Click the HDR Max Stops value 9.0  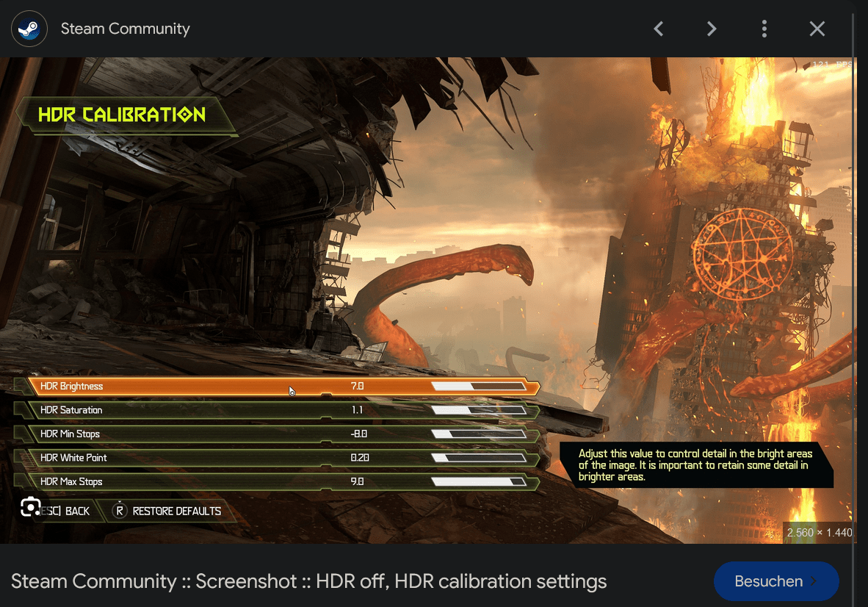click(x=358, y=481)
